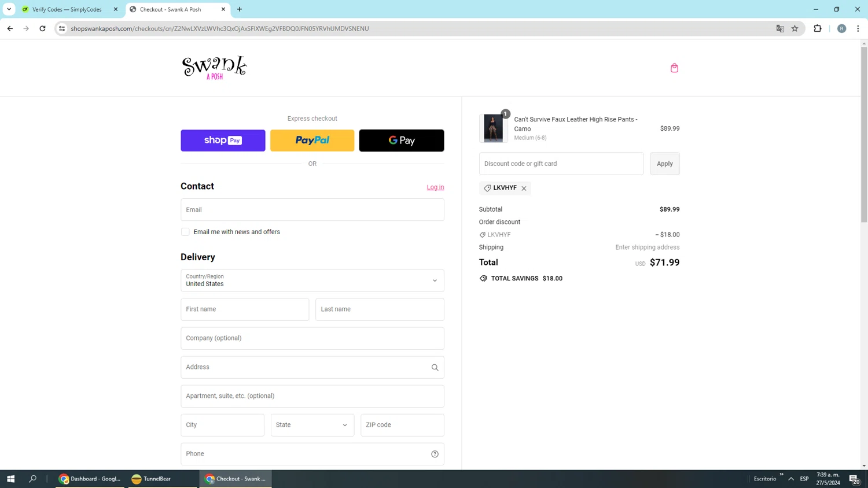868x488 pixels.
Task: Pay with the PayPal button
Action: pos(312,141)
